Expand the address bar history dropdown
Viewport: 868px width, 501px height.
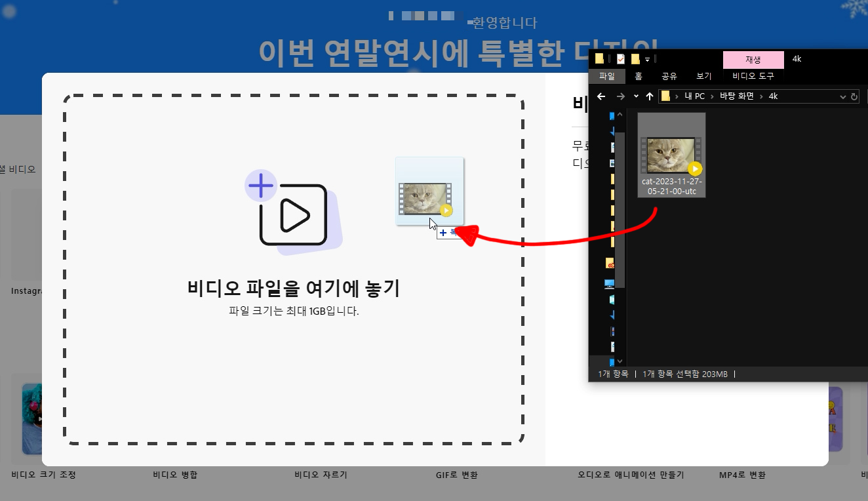(843, 96)
